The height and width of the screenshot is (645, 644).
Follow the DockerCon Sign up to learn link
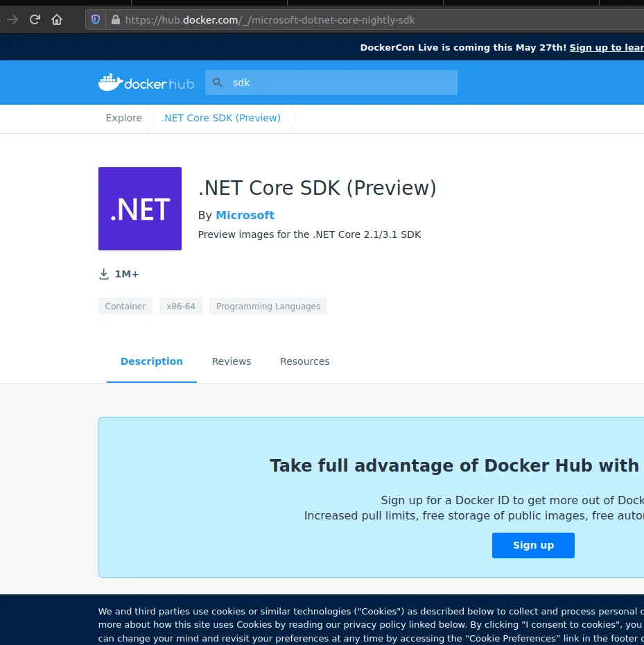(607, 48)
